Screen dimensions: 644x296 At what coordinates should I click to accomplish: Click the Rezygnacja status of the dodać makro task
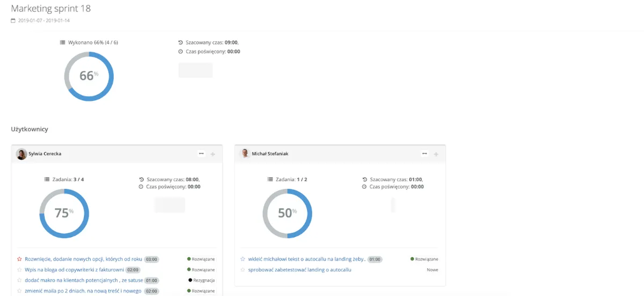point(202,280)
